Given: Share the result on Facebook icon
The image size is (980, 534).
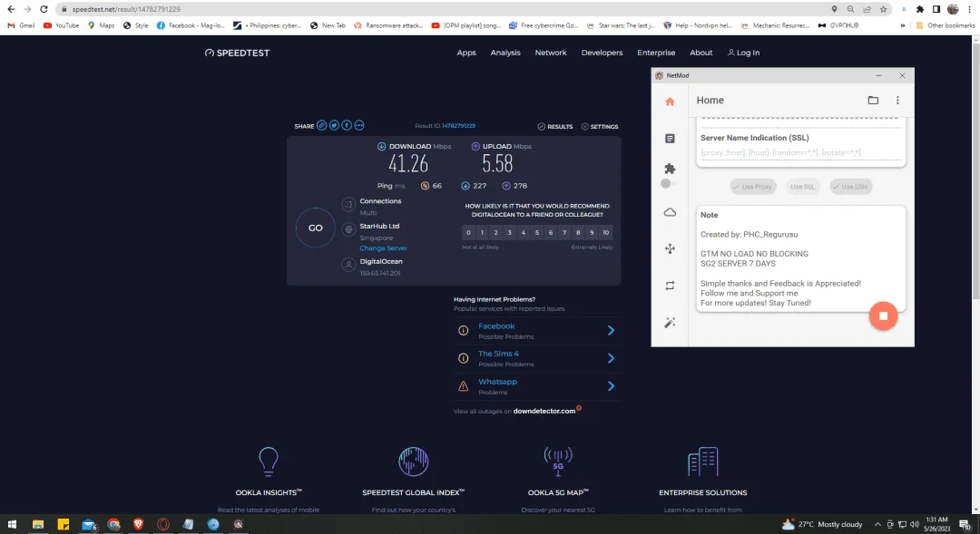Looking at the screenshot, I should 347,125.
